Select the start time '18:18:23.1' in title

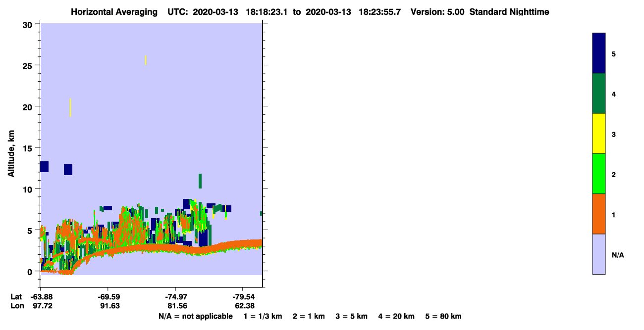click(x=267, y=12)
